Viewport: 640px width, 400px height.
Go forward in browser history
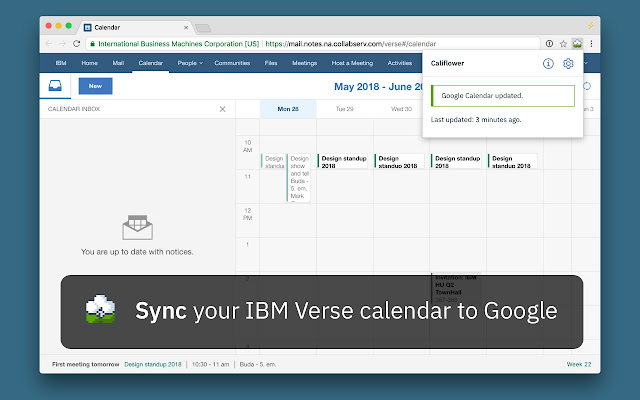(x=62, y=44)
